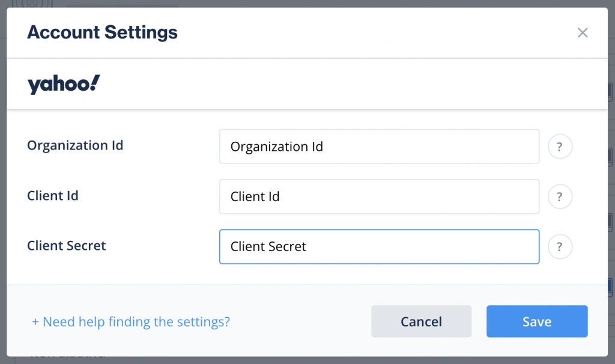Cancel the Account Settings changes
Viewport: 615px width, 364px height.
click(x=421, y=321)
